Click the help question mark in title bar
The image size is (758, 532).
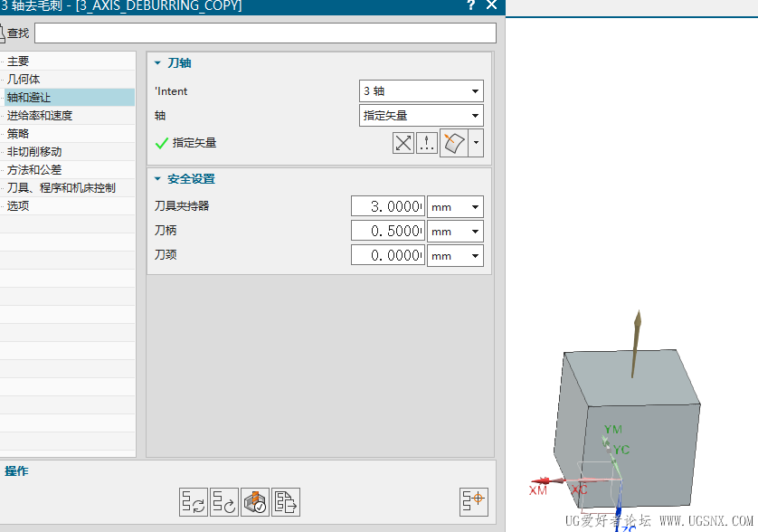pyautogui.click(x=471, y=5)
